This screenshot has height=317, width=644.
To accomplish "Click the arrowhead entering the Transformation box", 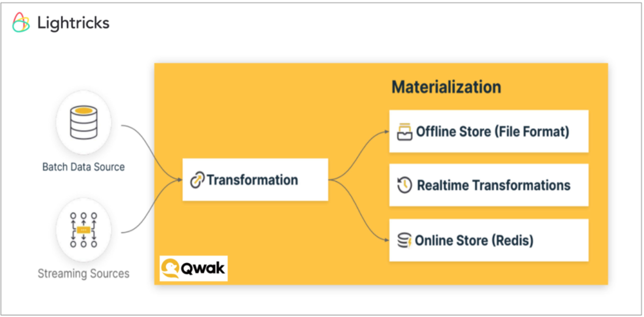I will [x=180, y=179].
